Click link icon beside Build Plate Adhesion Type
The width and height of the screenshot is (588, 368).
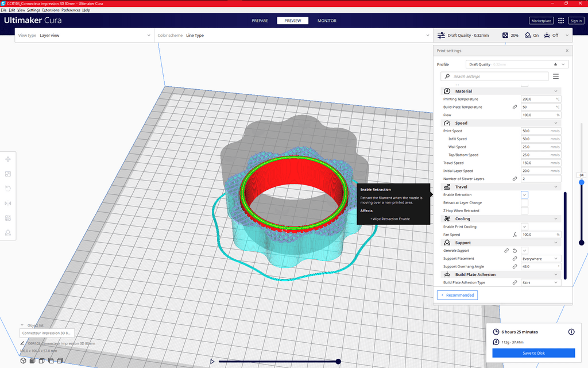click(x=515, y=282)
